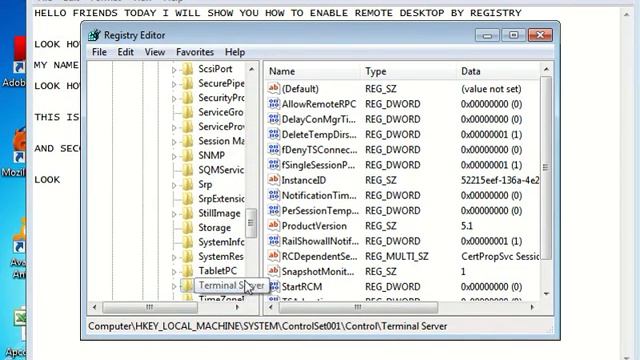Select the TabletPC key label
This screenshot has width=640, height=360.
click(x=218, y=271)
